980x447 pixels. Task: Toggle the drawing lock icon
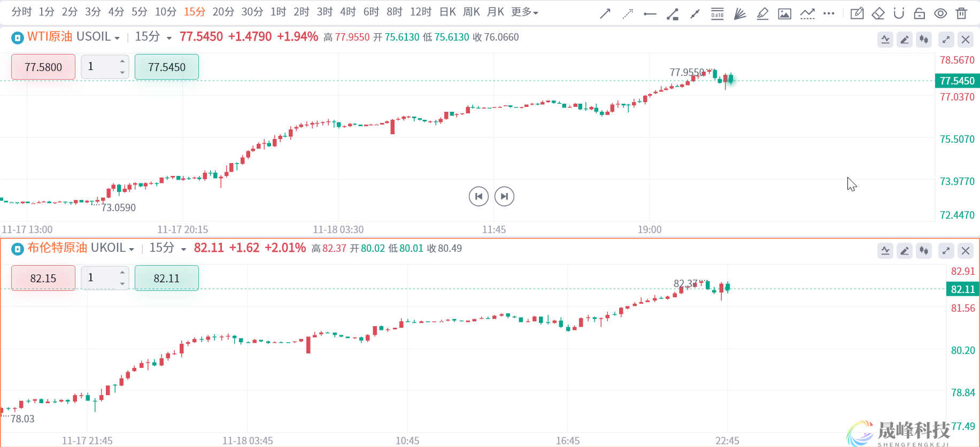[920, 14]
